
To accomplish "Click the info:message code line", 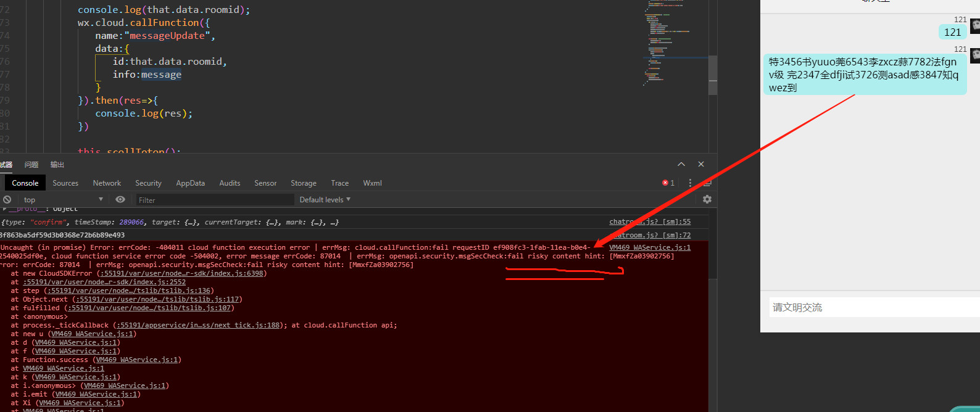I will coord(147,75).
